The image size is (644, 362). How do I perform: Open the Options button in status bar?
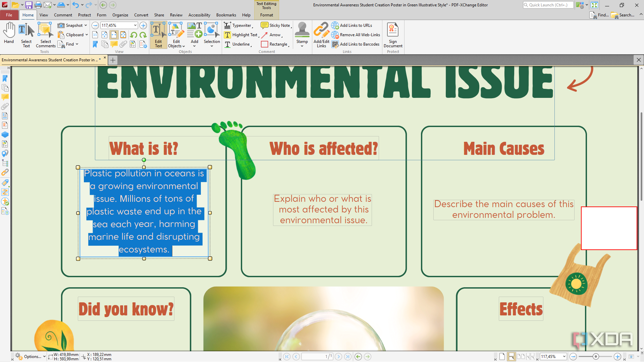pos(30,357)
